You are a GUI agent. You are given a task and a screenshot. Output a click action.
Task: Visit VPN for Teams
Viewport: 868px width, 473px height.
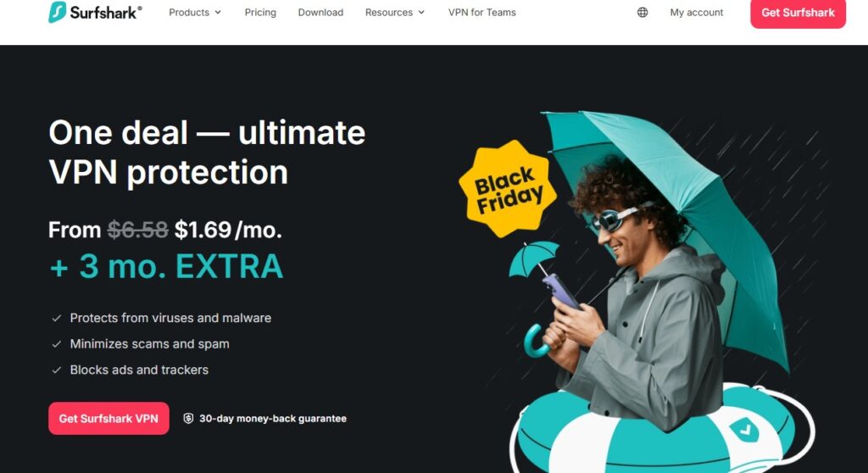[x=481, y=12]
